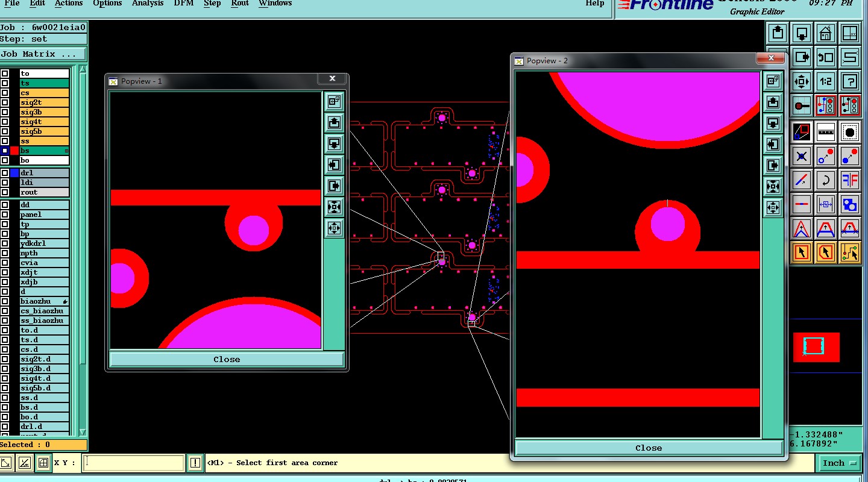Select the rotate feature tool

pos(825,180)
